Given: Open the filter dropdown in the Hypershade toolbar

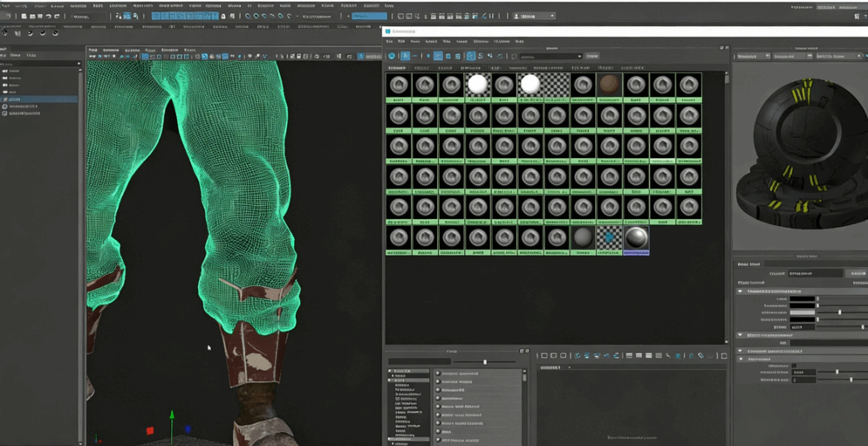Looking at the screenshot, I should click(550, 56).
